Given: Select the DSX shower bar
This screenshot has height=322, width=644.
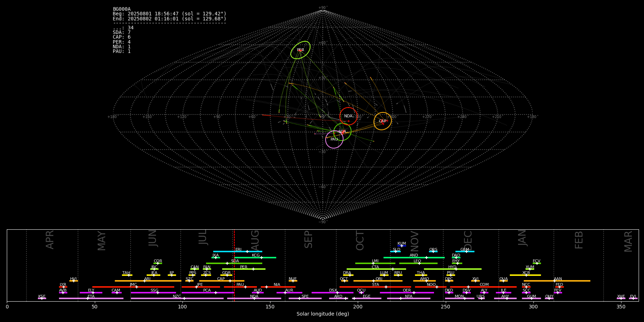Looking at the screenshot, I should pos(332,293).
